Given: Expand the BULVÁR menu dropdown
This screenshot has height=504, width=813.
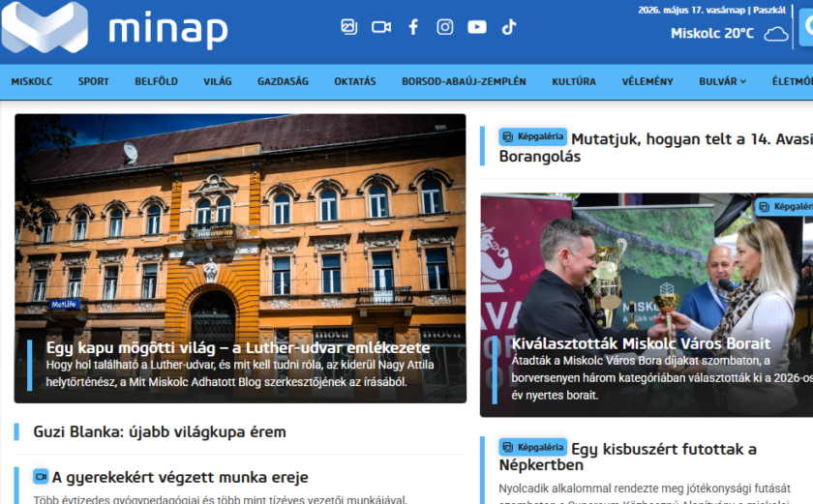Looking at the screenshot, I should click(x=722, y=81).
